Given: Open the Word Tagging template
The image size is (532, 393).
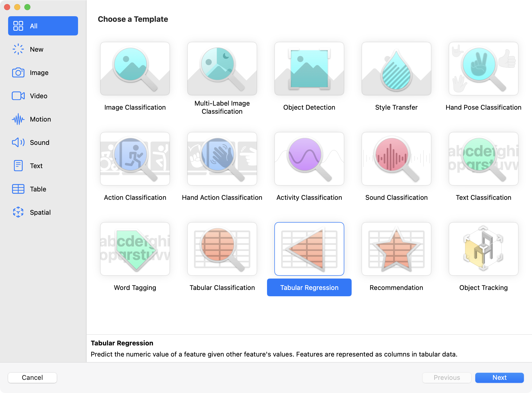Looking at the screenshot, I should point(135,249).
